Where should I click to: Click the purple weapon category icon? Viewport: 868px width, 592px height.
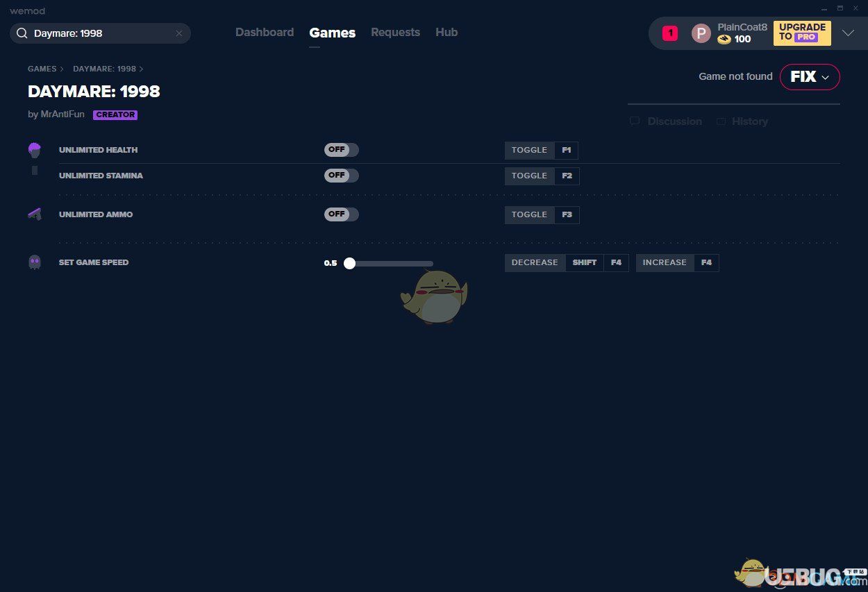[35, 214]
